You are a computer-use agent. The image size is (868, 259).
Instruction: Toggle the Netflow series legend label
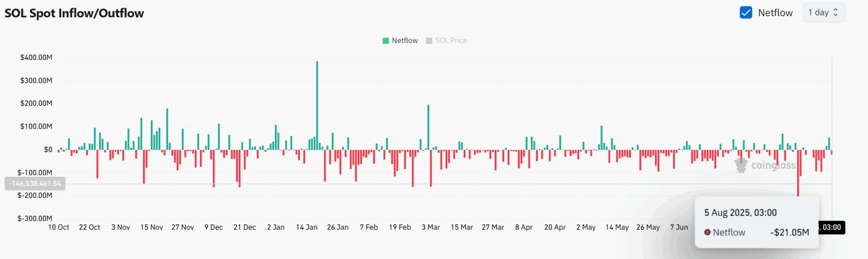(405, 41)
